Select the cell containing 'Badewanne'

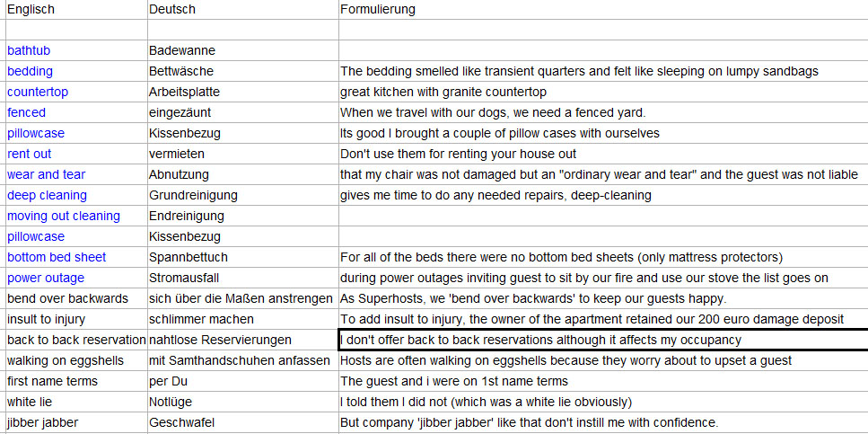point(243,50)
